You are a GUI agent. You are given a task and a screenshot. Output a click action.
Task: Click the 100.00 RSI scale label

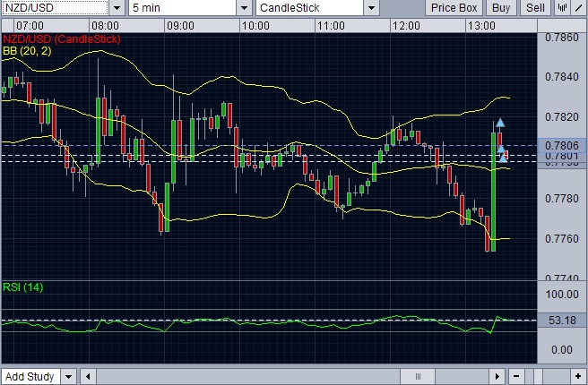click(x=562, y=295)
